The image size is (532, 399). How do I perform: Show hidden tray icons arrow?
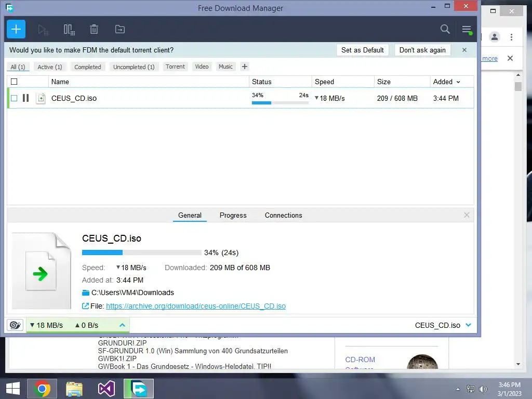point(458,389)
